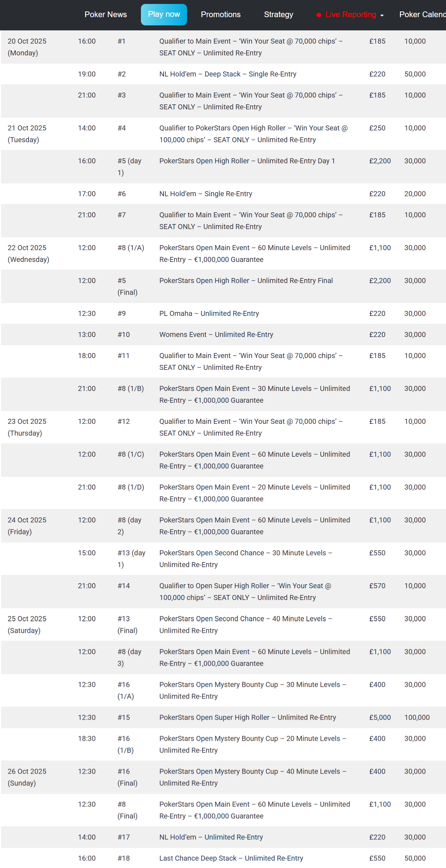Select the PL Omaha event title
This screenshot has width=446, height=868.
pyautogui.click(x=209, y=313)
